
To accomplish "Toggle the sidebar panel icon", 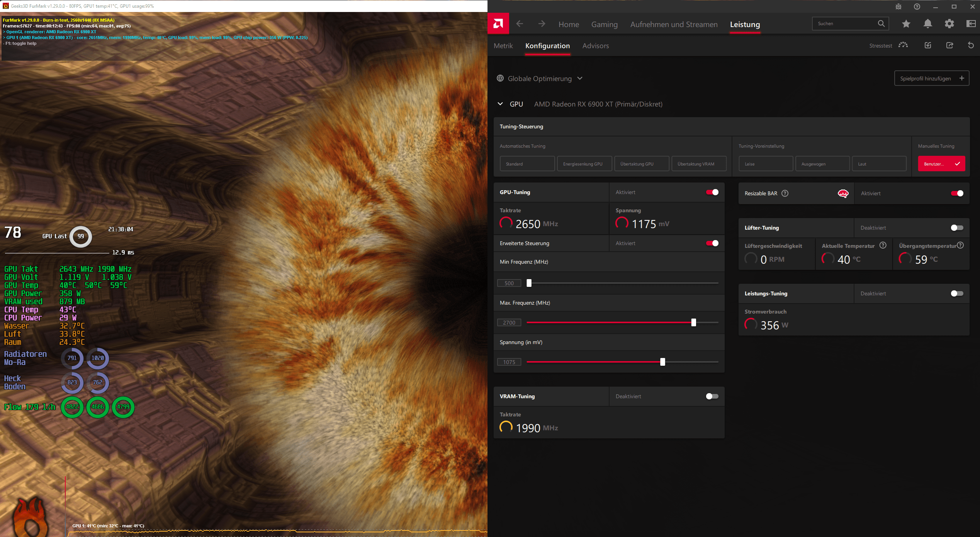I will (971, 24).
